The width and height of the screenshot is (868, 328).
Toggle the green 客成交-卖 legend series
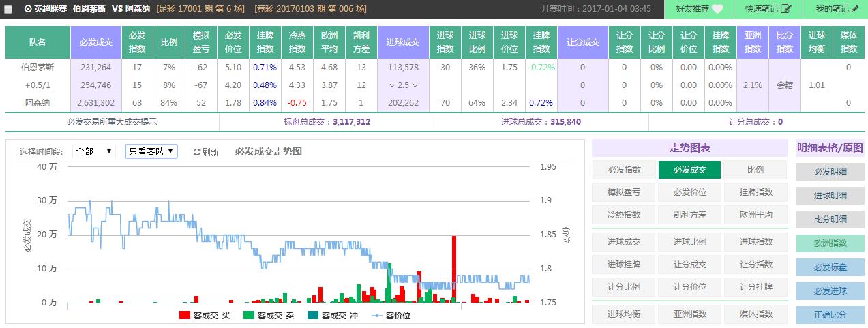click(269, 315)
